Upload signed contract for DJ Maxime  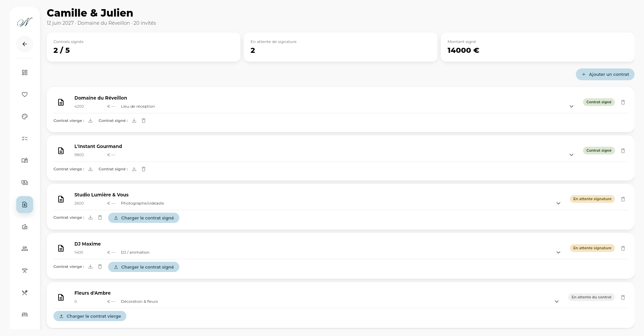pyautogui.click(x=144, y=267)
